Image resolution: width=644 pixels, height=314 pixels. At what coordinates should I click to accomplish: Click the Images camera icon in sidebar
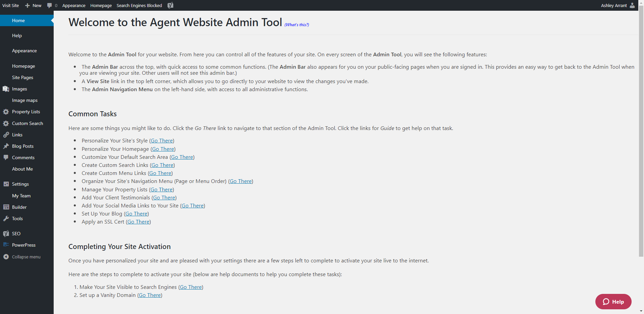(x=6, y=89)
